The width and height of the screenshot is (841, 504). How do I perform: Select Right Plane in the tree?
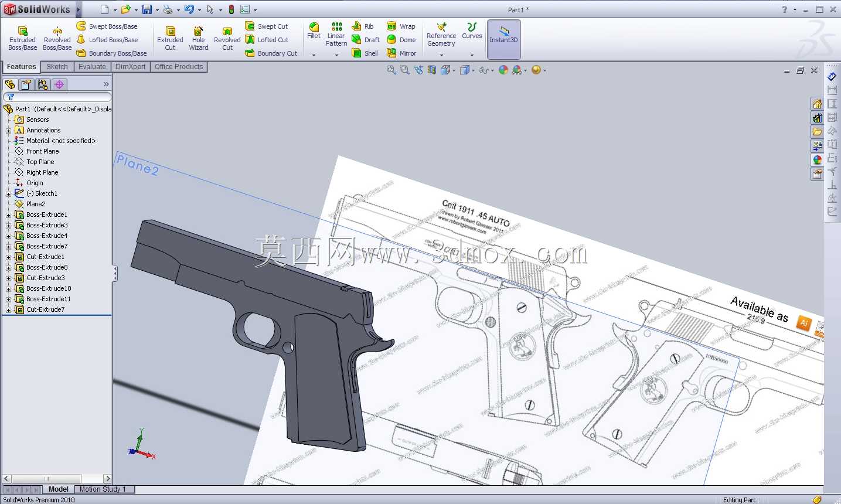point(42,172)
